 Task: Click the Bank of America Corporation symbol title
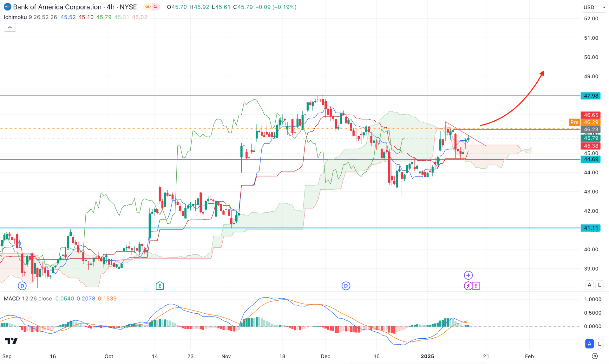[x=57, y=7]
